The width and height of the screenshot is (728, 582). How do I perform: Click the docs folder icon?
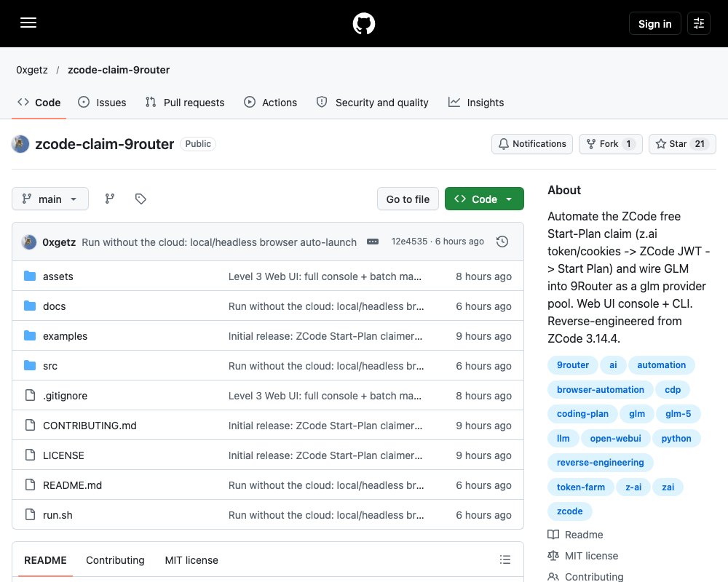pos(30,306)
